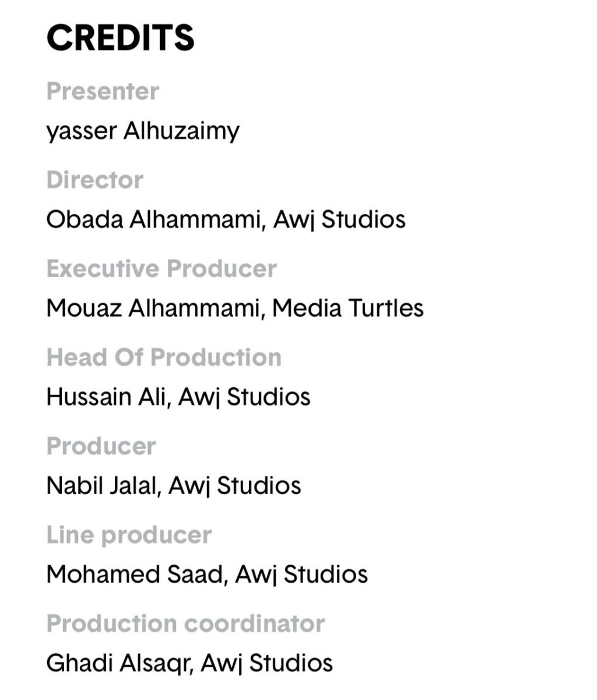Open Obada Alhammami, Awj Studios credit

(226, 220)
